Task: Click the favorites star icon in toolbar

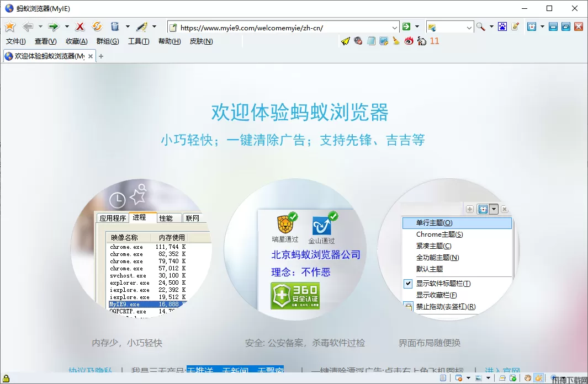Action: (x=10, y=26)
